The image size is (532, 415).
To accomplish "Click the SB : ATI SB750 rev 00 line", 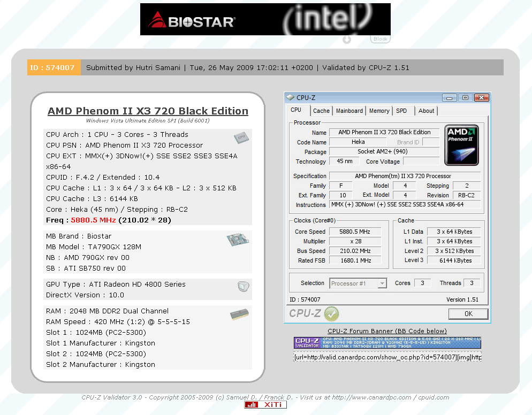I will pos(86,268).
